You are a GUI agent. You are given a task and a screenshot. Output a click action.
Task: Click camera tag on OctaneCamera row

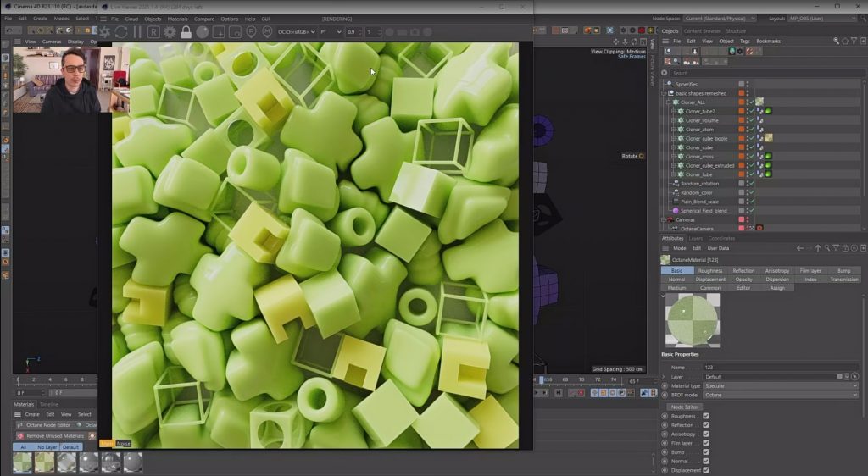759,228
